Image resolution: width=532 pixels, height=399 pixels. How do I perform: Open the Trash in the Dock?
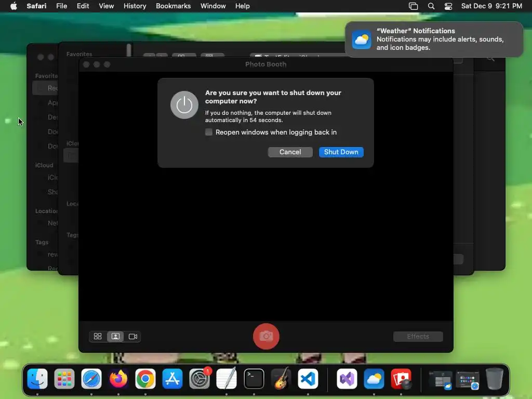pyautogui.click(x=495, y=379)
